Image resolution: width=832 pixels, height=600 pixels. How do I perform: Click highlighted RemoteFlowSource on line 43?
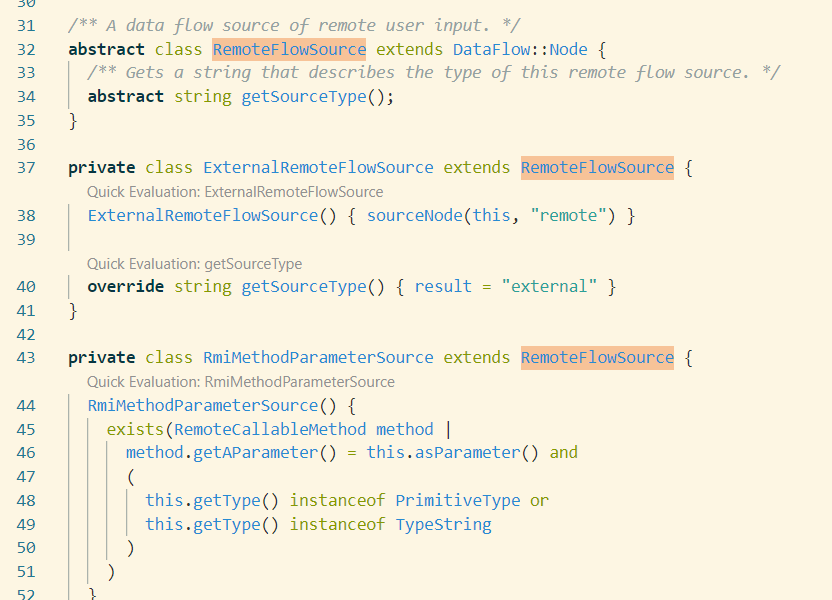coord(597,357)
